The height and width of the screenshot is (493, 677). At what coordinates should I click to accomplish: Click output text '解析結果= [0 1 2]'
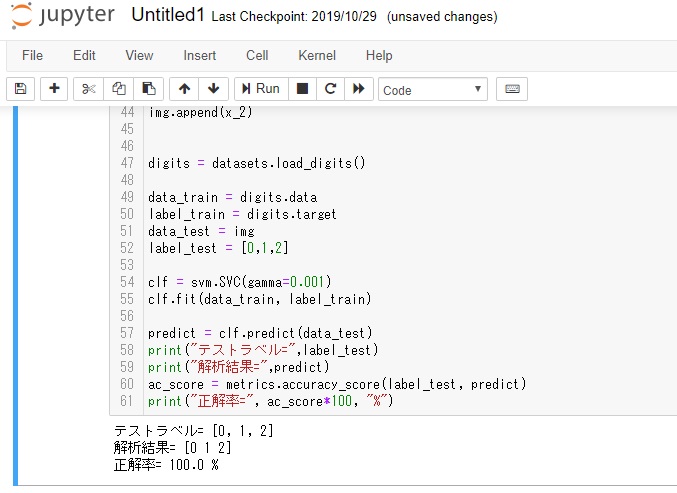click(x=173, y=448)
